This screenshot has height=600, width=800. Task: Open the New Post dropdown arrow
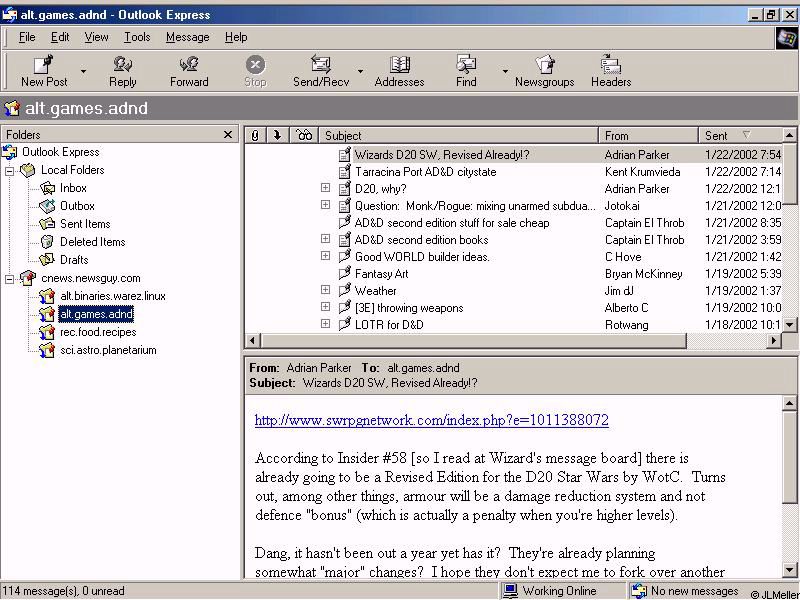(83, 72)
